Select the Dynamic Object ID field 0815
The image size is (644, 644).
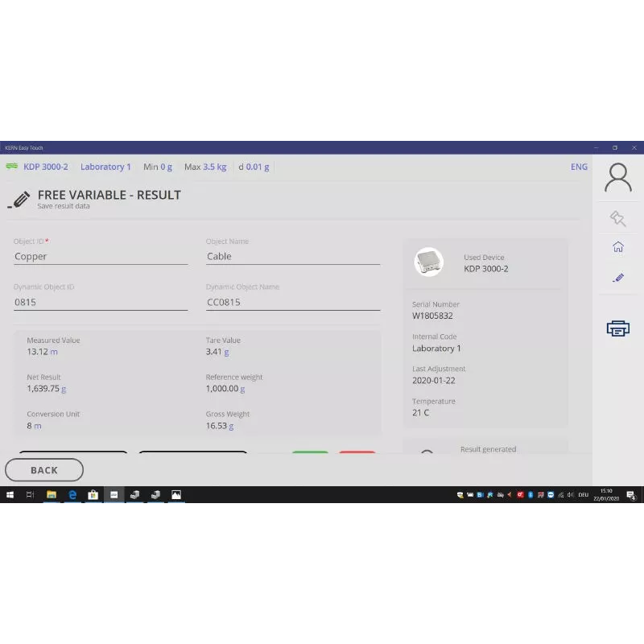coord(101,303)
